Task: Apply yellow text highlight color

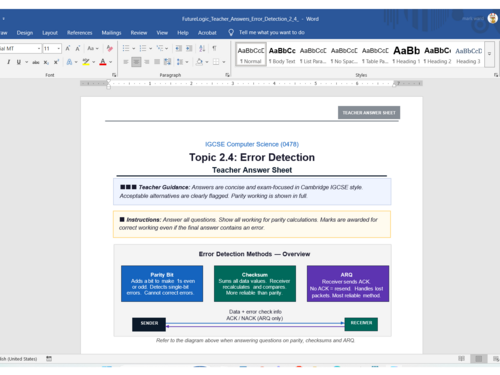Action: point(86,62)
